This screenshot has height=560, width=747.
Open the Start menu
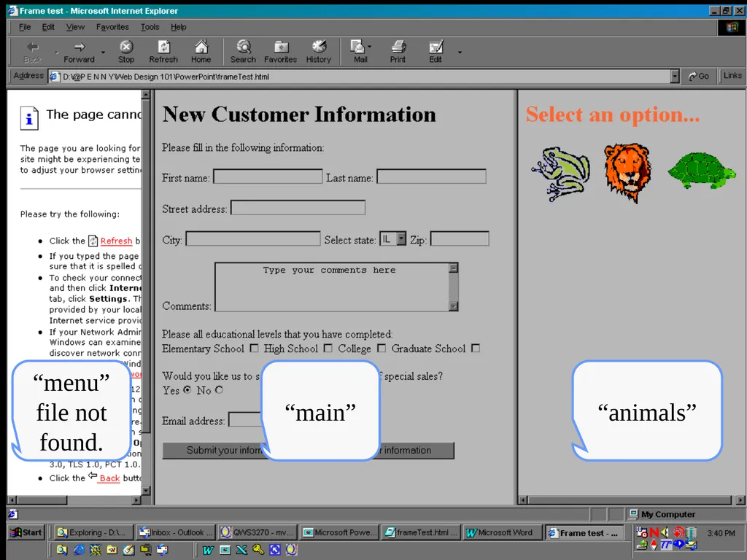point(27,532)
